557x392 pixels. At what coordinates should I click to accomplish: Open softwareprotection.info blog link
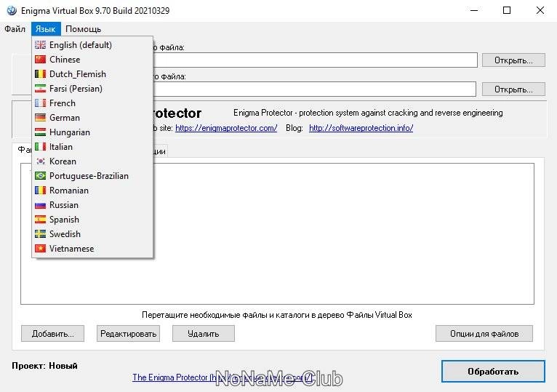(x=361, y=128)
